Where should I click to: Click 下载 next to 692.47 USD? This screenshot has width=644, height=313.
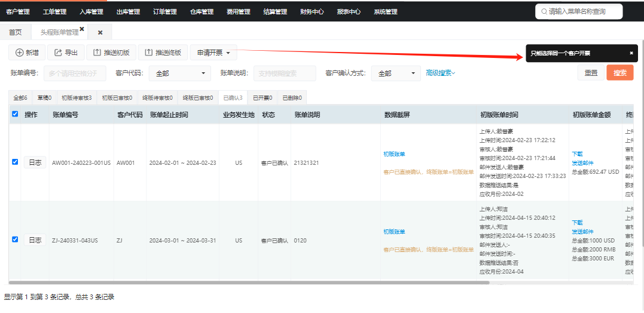point(577,154)
